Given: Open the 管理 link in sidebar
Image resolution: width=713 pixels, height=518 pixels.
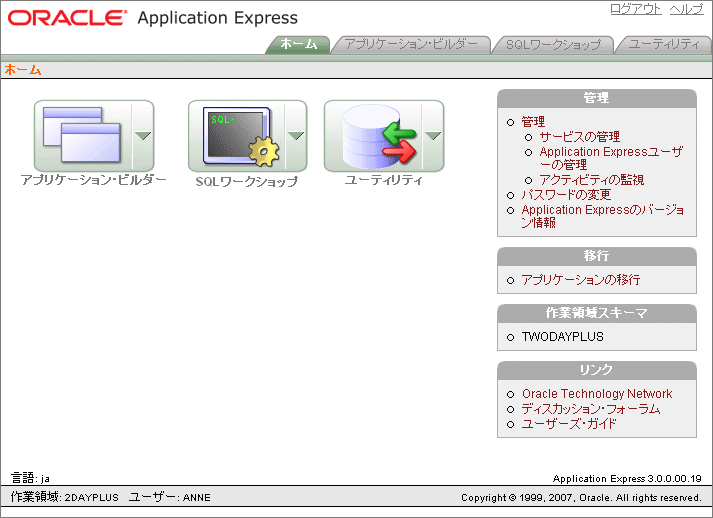Looking at the screenshot, I should point(533,122).
